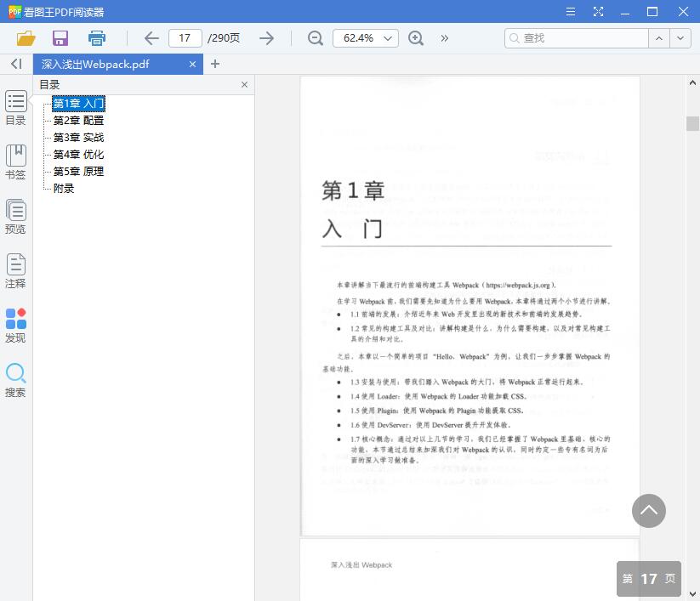700x601 pixels.
Task: Open the 62.4% zoom level dropdown
Action: pos(366,38)
